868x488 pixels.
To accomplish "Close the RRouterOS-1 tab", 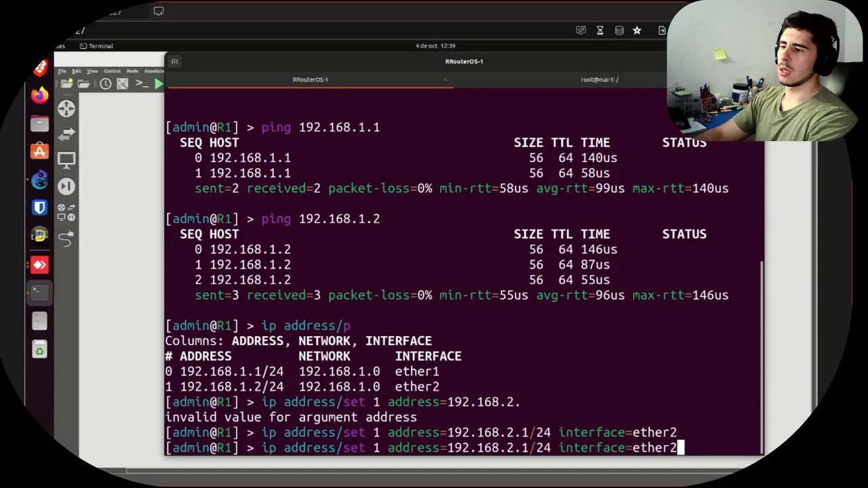I will [x=445, y=79].
